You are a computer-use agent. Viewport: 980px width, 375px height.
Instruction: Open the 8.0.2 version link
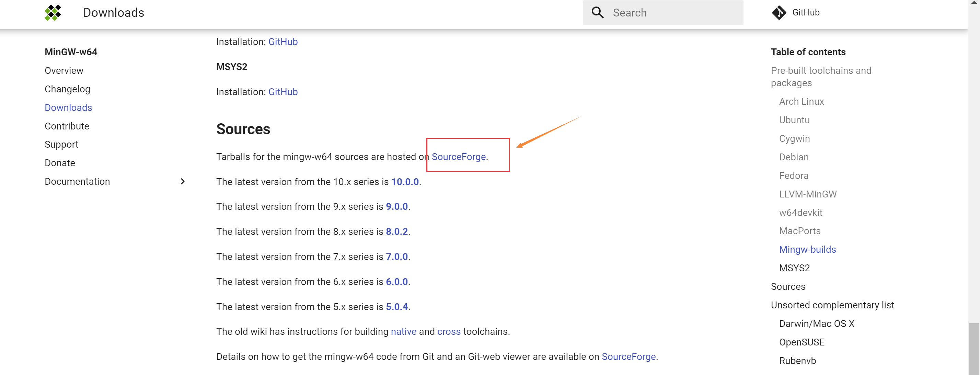pyautogui.click(x=396, y=232)
